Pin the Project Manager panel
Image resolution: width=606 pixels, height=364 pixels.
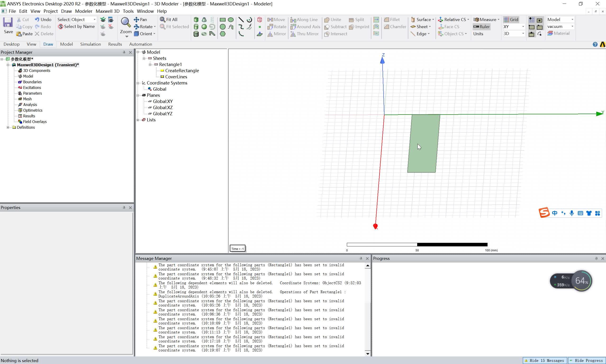(124, 52)
